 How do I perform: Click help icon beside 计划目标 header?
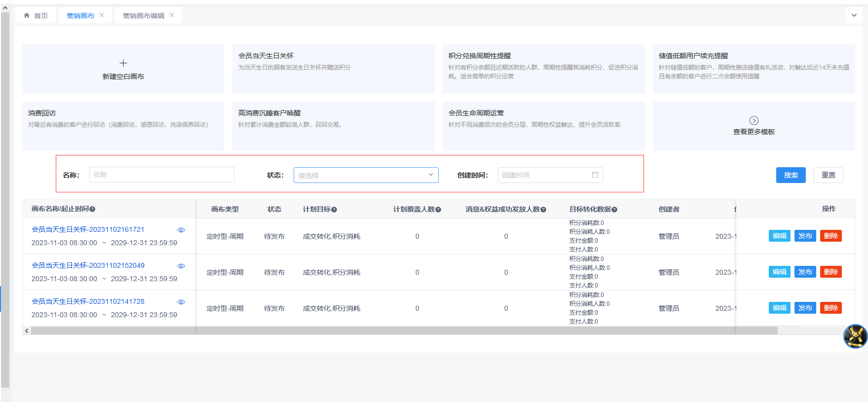[334, 210]
